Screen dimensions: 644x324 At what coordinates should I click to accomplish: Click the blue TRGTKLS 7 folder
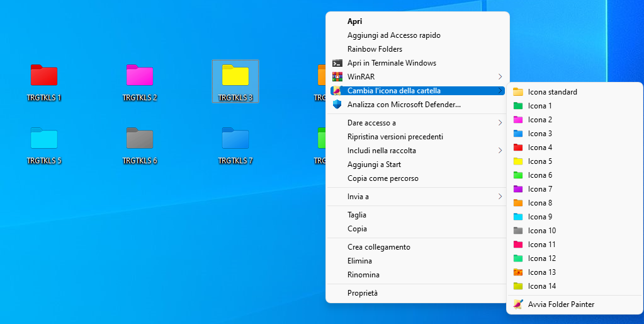[235, 138]
